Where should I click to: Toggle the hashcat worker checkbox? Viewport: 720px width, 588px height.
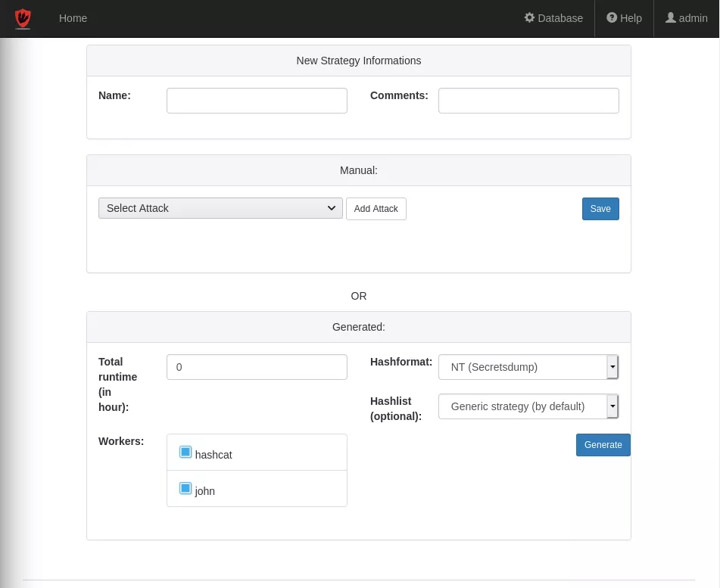(185, 452)
